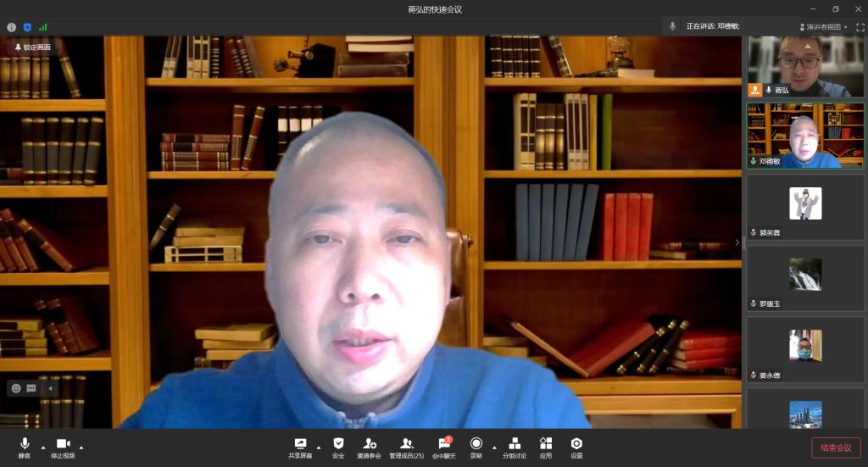Click the 邀请参会 invite icon
This screenshot has width=868, height=467.
tap(369, 444)
